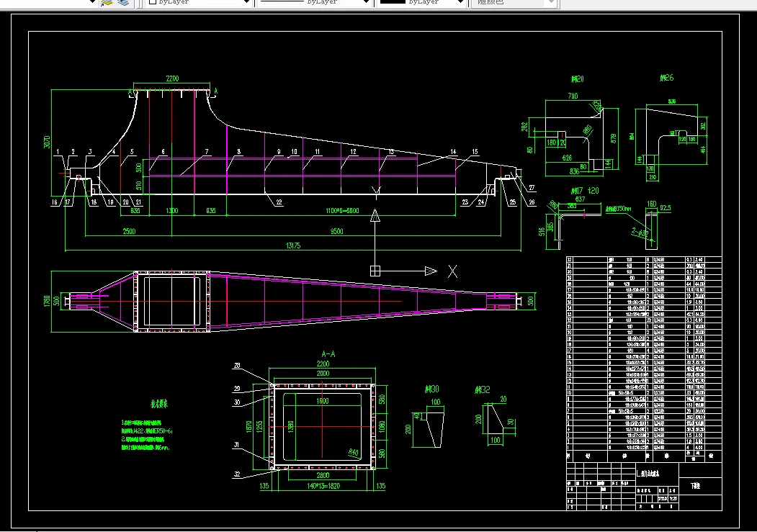Expand the ByLayer linetype control dropdown

(x=367, y=2)
